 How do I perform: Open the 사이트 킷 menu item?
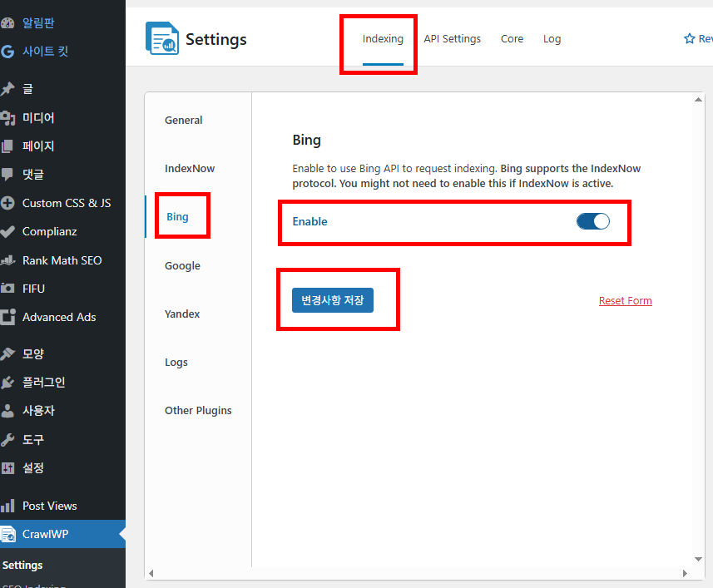[x=45, y=52]
